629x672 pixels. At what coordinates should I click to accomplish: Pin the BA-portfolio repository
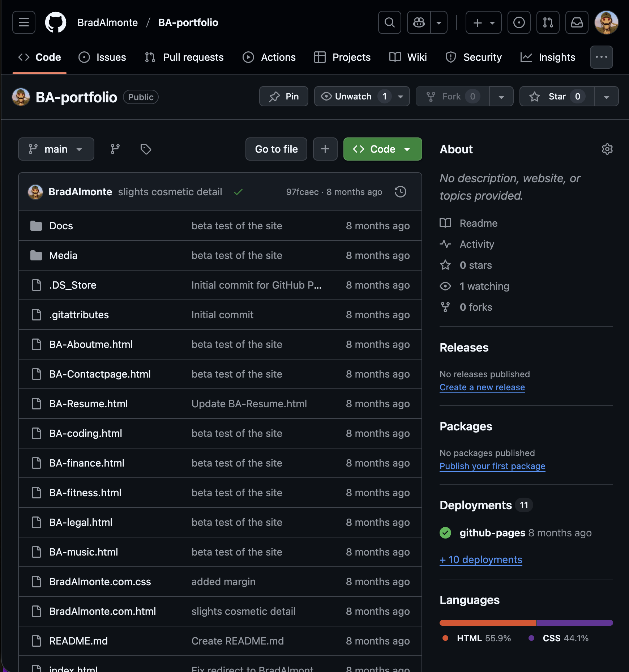click(284, 97)
